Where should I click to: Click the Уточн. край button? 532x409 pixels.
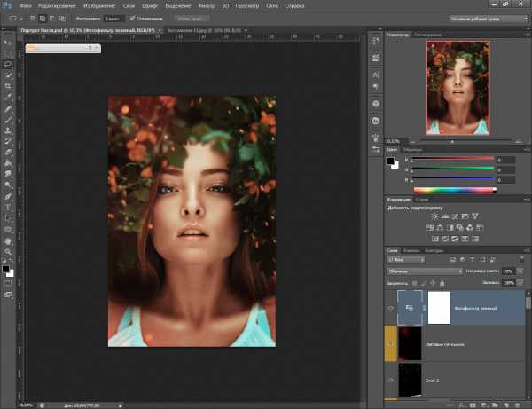click(x=190, y=18)
